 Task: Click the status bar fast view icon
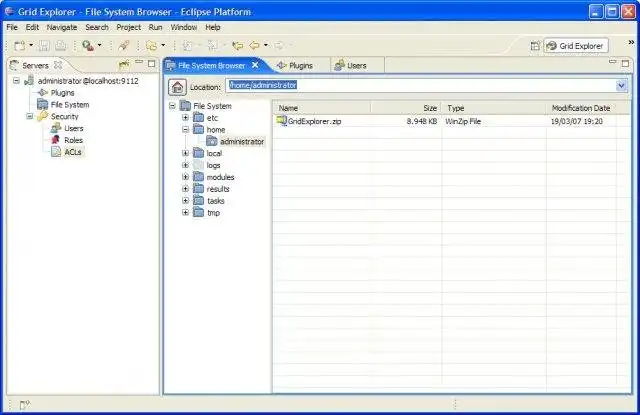(24, 405)
